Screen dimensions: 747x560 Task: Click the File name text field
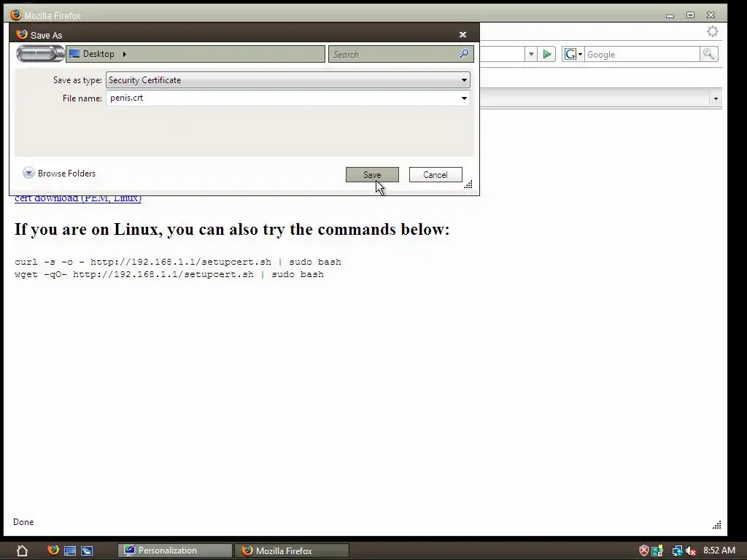tap(283, 98)
